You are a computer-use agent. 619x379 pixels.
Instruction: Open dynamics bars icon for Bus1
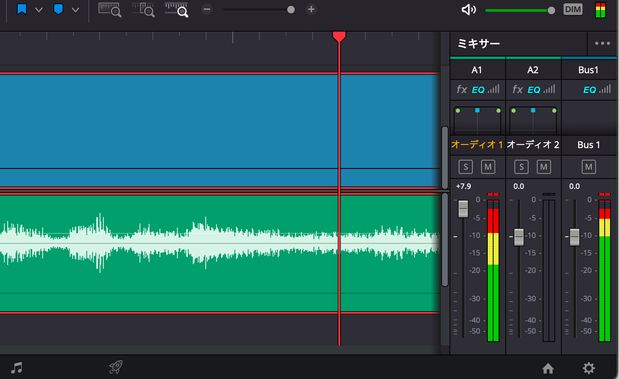point(605,89)
